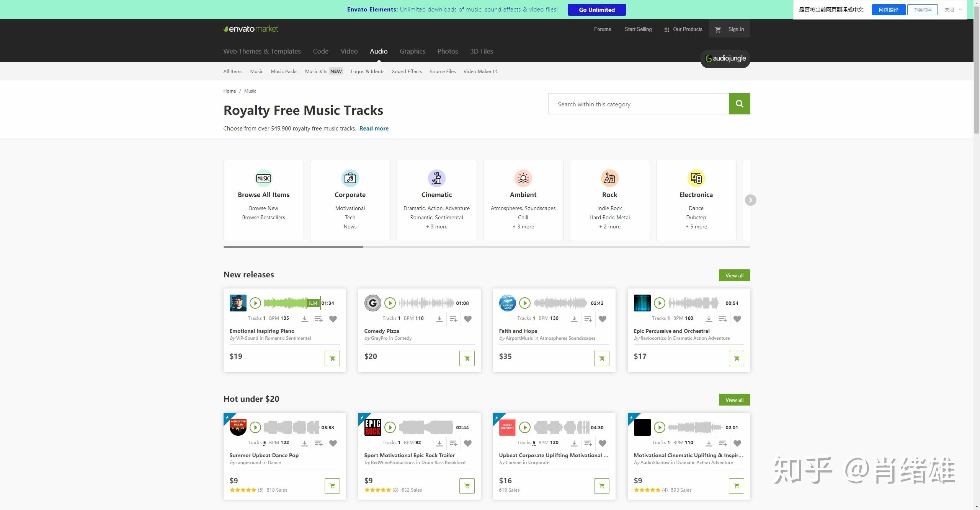Seek in the Comedy Pizza waveform
Viewport: 980px width, 510px height.
[x=426, y=303]
